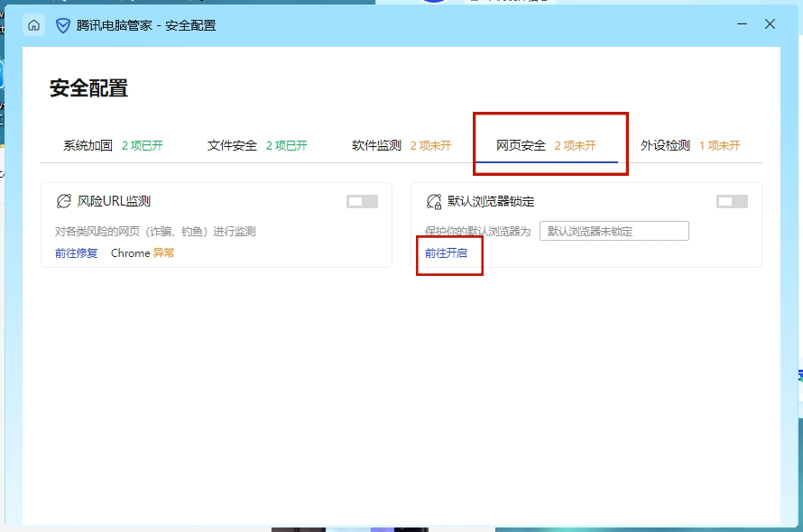803x532 pixels.
Task: Click the 风险URL监测 globe icon
Action: tap(64, 201)
